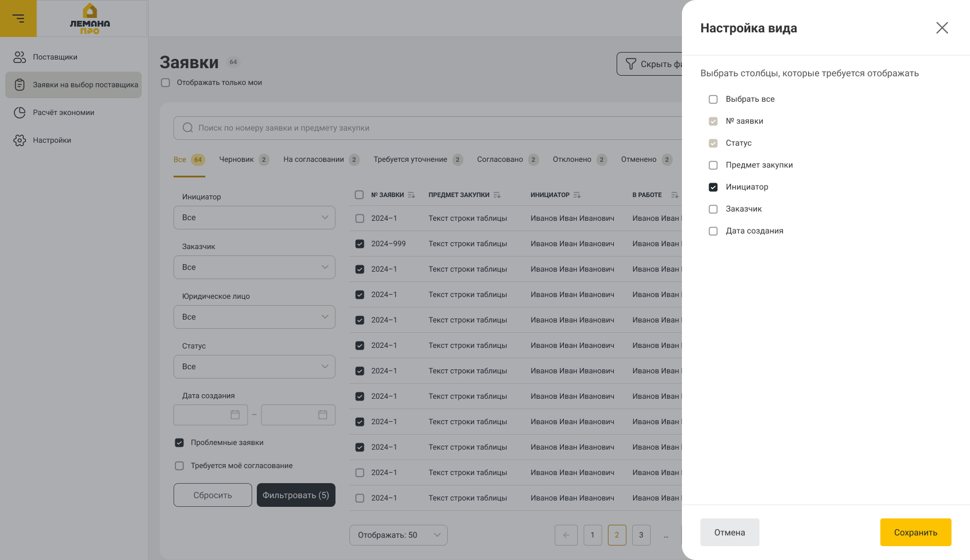Open end date calendar icon
Screen dimensions: 970x560
click(x=323, y=415)
